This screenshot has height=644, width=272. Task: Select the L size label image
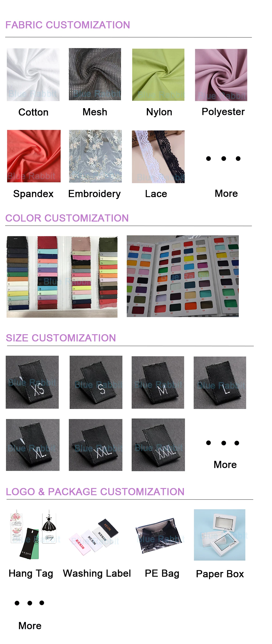(220, 383)
